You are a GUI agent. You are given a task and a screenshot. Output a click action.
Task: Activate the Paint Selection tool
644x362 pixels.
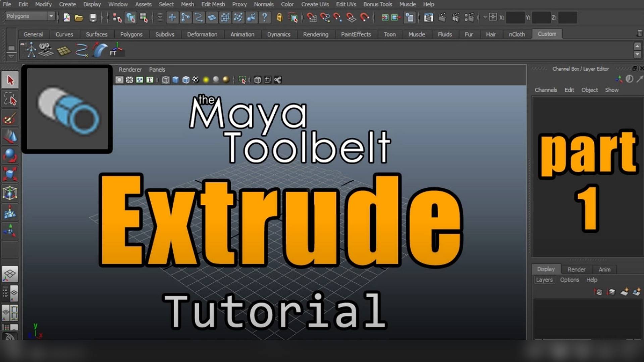point(10,119)
